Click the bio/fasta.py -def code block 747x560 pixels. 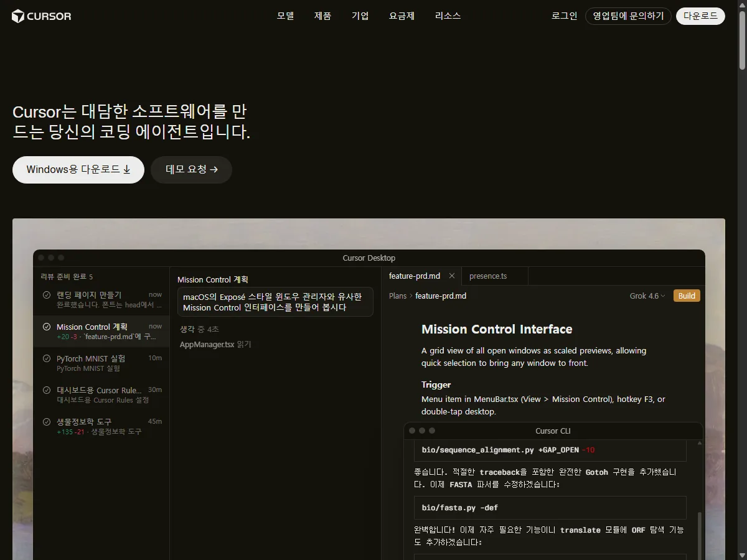click(x=550, y=508)
